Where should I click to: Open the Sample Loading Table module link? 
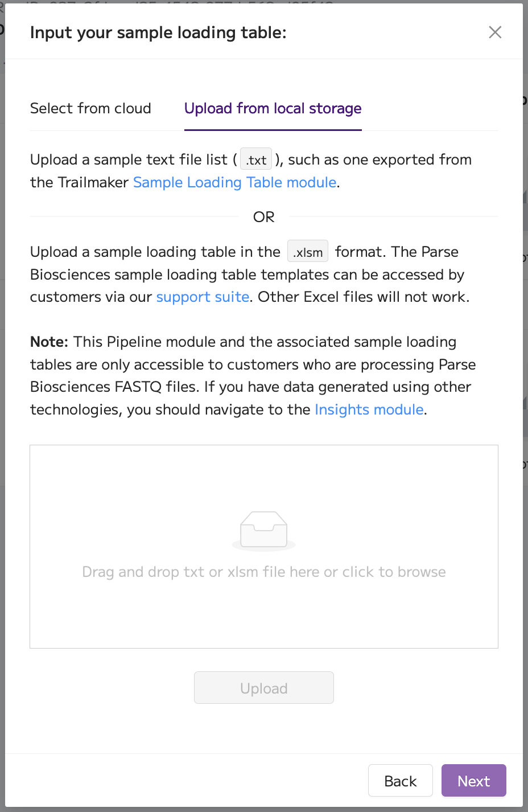tap(235, 182)
